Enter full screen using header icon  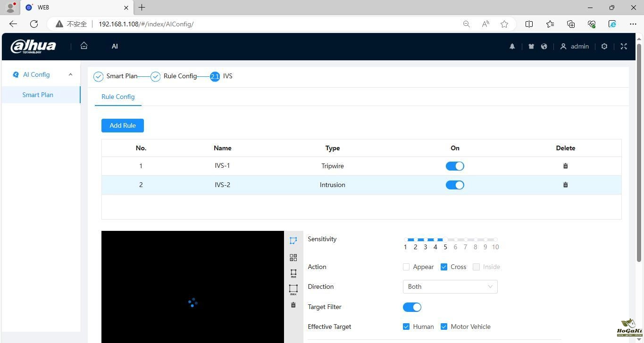click(x=624, y=46)
